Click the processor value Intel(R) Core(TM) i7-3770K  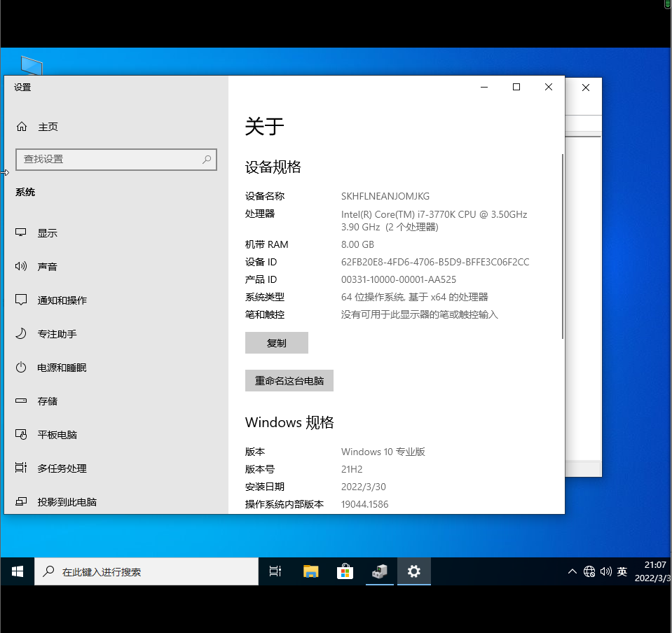coord(434,221)
